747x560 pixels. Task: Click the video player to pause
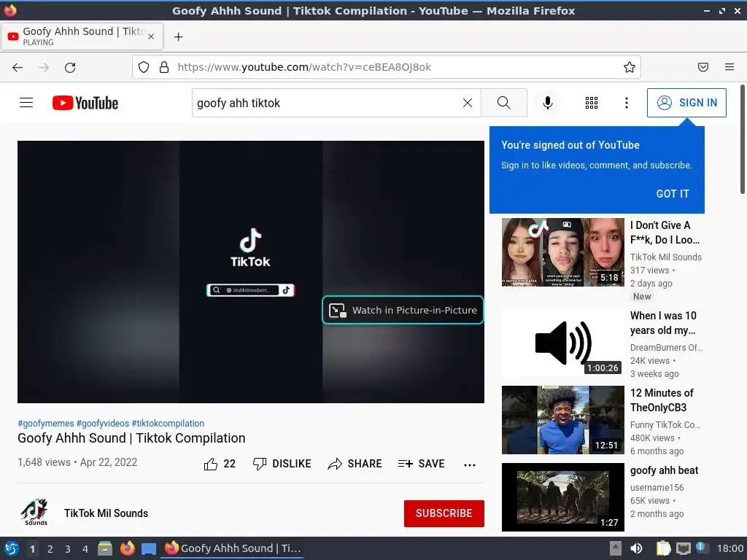[x=251, y=272]
